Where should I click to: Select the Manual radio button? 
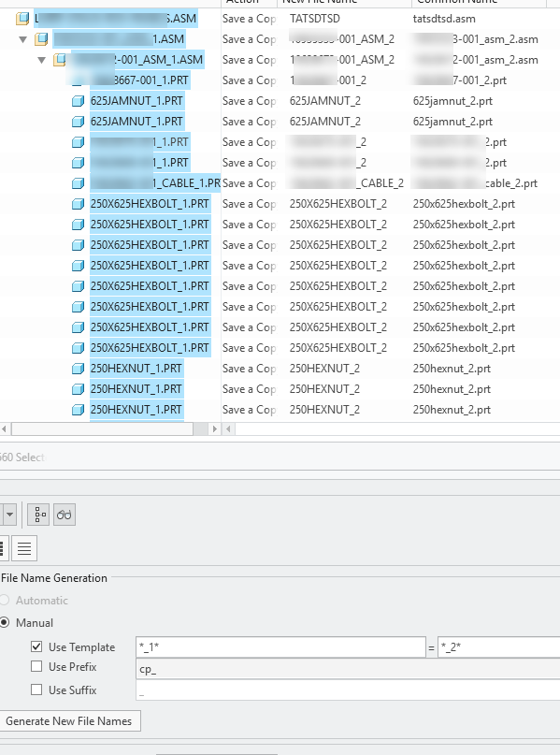(x=5, y=622)
